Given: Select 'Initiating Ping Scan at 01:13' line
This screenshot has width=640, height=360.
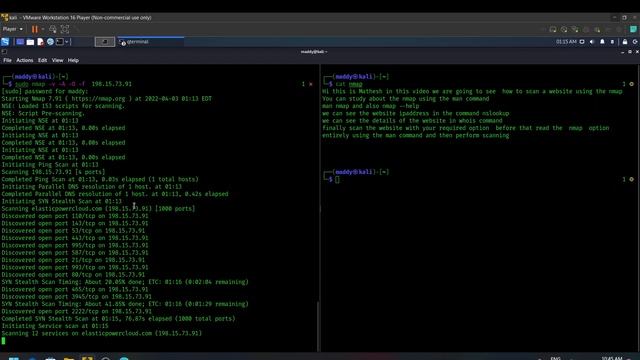Looking at the screenshot, I should point(50,165).
